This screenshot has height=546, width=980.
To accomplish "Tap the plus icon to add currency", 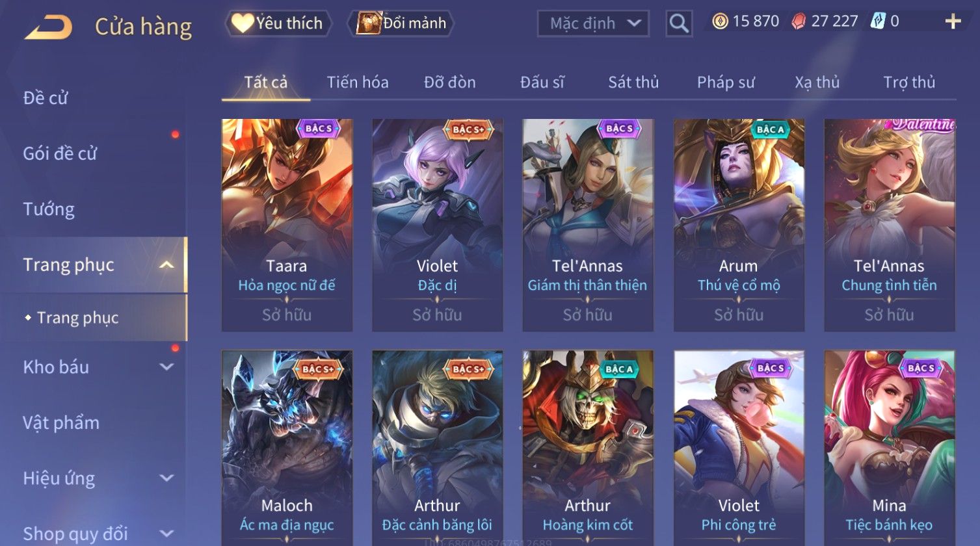I will (x=953, y=22).
